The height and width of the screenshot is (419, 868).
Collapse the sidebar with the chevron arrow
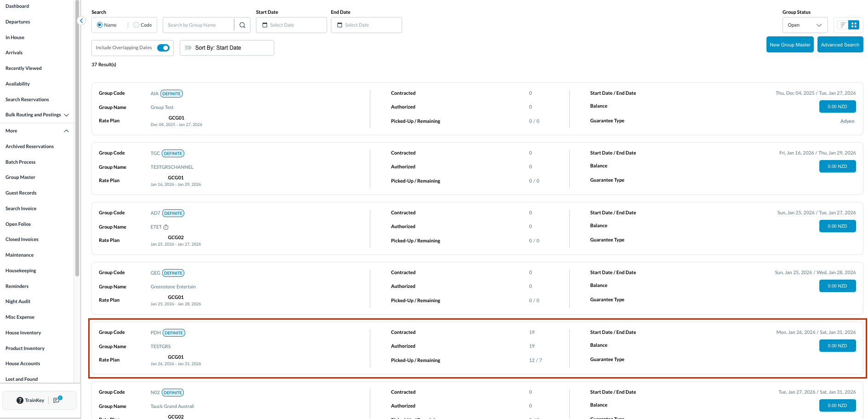(x=81, y=21)
